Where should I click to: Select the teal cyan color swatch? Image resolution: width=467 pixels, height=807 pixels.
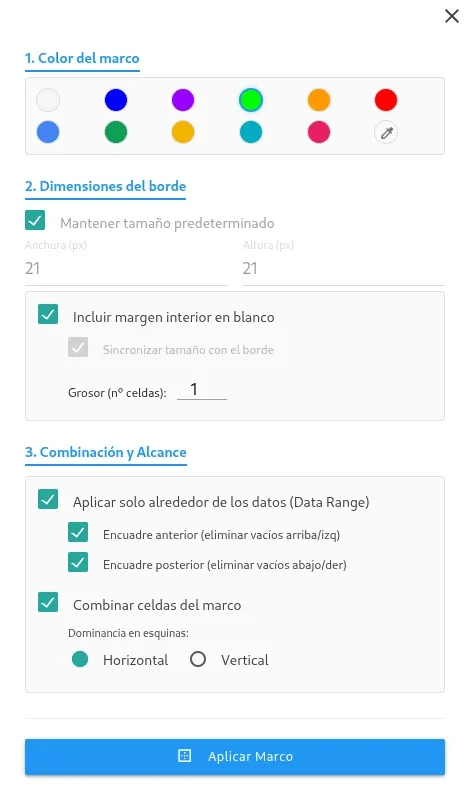tap(251, 132)
